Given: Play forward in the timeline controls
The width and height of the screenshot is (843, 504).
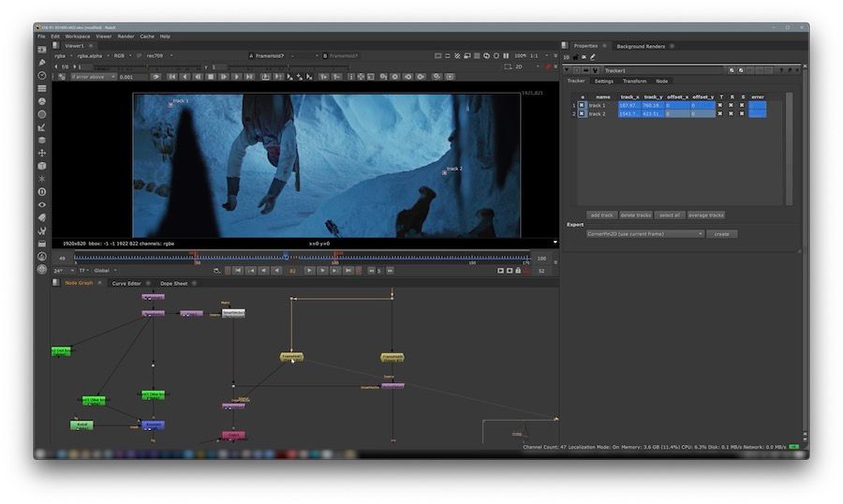Looking at the screenshot, I should (x=309, y=271).
